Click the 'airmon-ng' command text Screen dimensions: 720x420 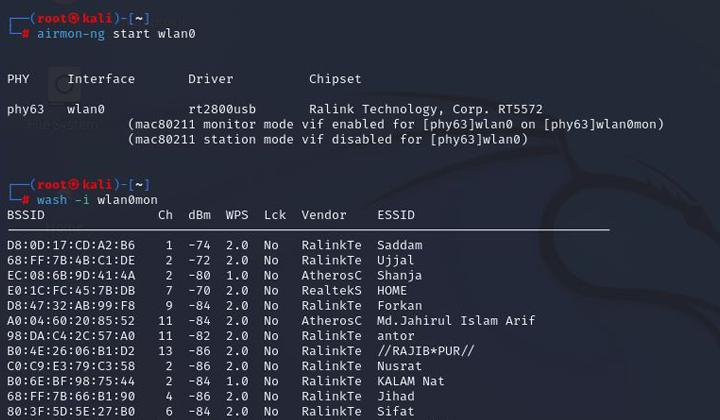click(71, 34)
